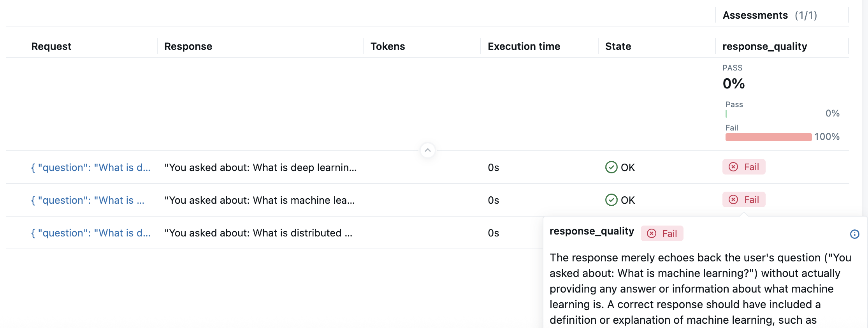Image resolution: width=868 pixels, height=328 pixels.
Task: Click the info icon in the response_quality popup
Action: 854,234
